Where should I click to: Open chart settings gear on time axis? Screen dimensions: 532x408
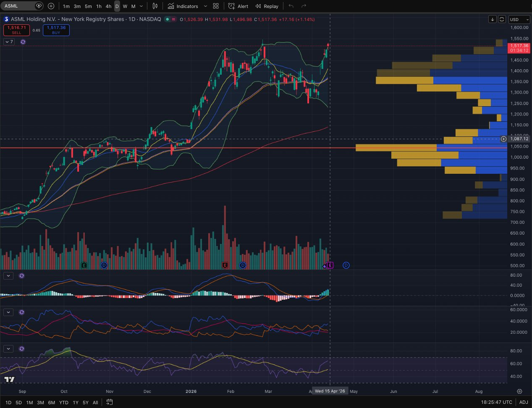519,391
